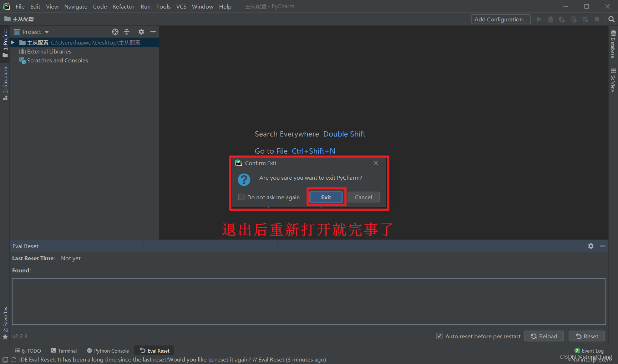Switch to the 6: TODO tab
618x364 pixels.
pyautogui.click(x=28, y=351)
